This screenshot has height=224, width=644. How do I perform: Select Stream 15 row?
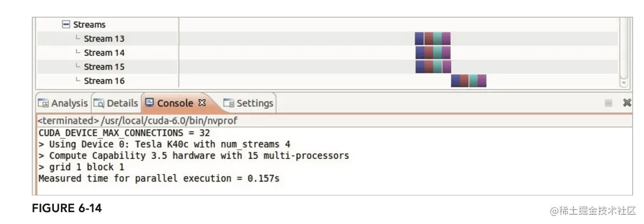(104, 67)
